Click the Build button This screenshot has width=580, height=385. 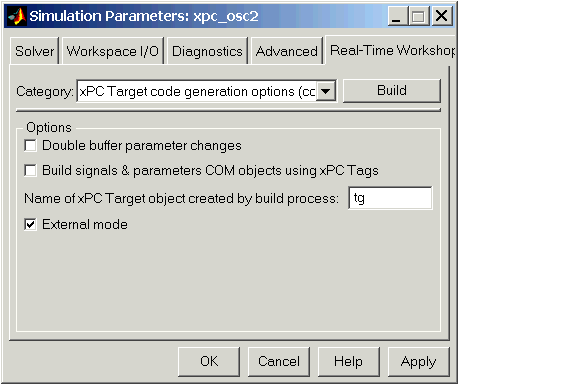click(x=392, y=90)
